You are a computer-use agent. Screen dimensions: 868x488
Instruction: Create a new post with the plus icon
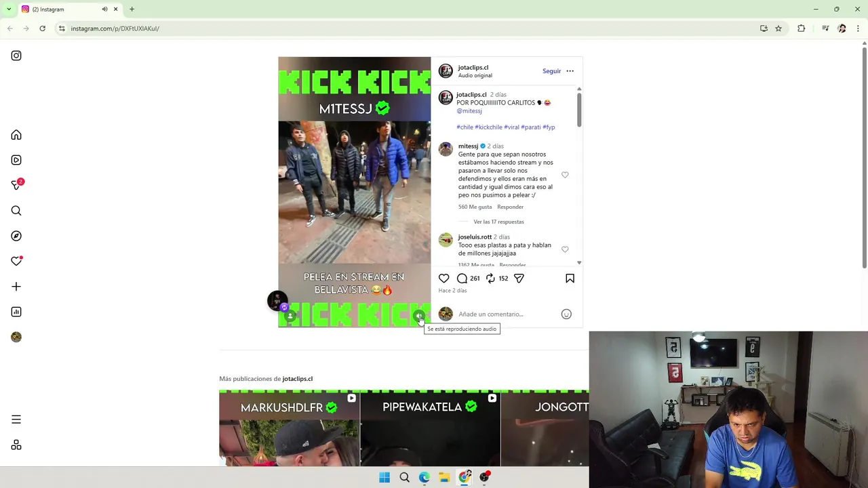16,287
